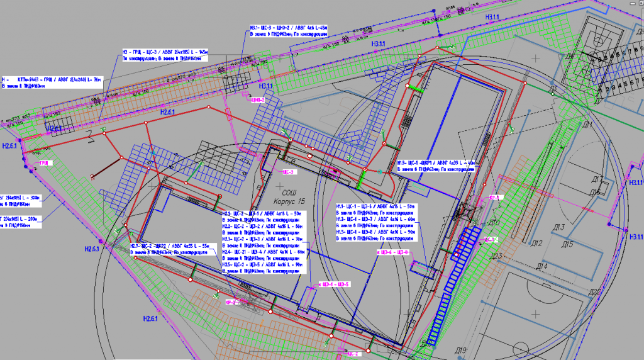Click the Д15 marker label
The width and height of the screenshot is (644, 360).
pyautogui.click(x=567, y=244)
